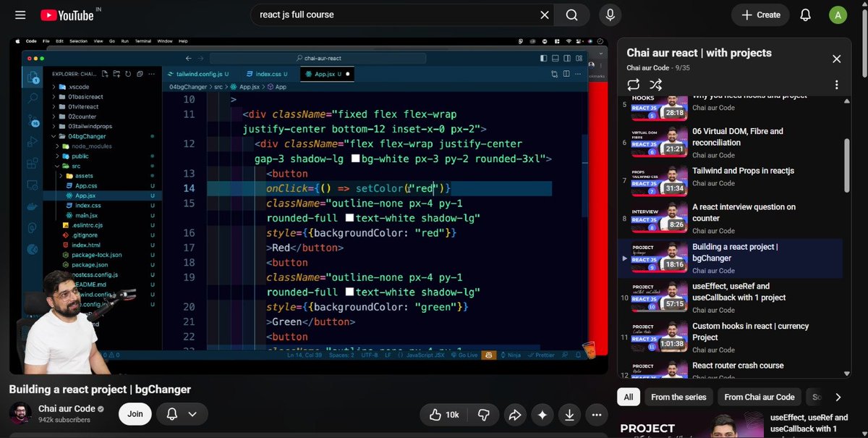
Task: Open Chai aur Code channel name link
Action: pyautogui.click(x=66, y=409)
